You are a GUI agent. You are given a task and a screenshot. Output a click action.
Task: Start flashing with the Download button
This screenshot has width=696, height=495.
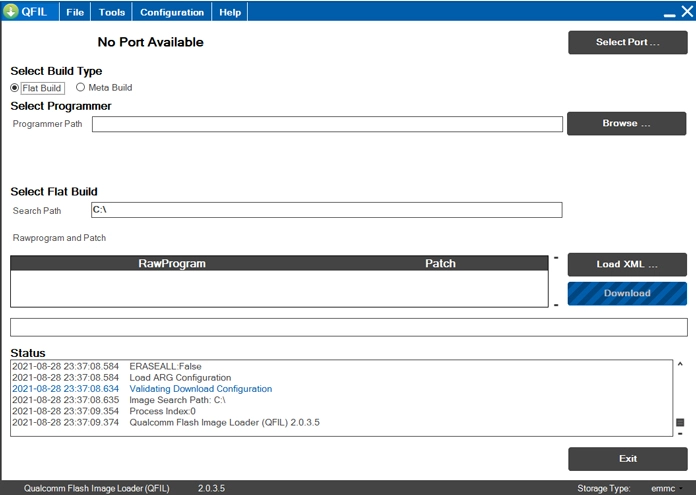click(627, 293)
